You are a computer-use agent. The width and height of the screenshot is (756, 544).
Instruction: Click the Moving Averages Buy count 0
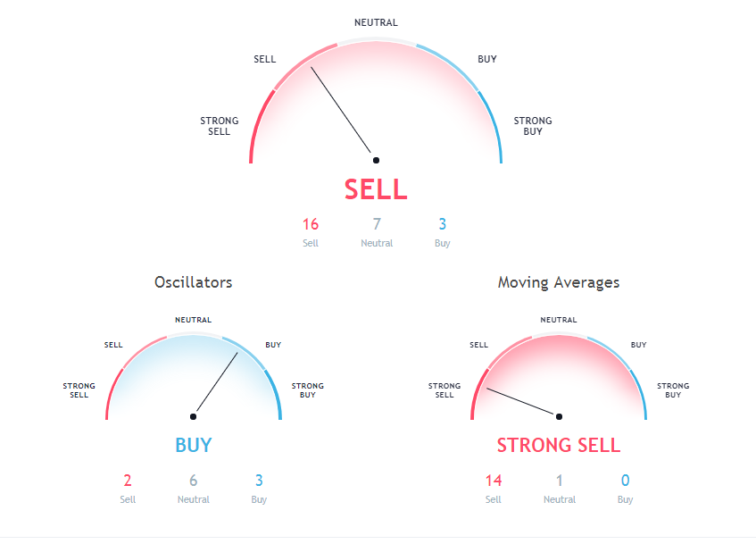pyautogui.click(x=625, y=481)
